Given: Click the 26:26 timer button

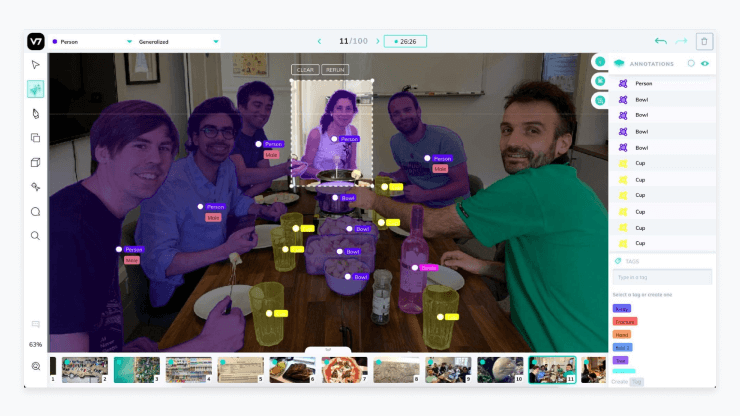Looking at the screenshot, I should click(x=405, y=42).
